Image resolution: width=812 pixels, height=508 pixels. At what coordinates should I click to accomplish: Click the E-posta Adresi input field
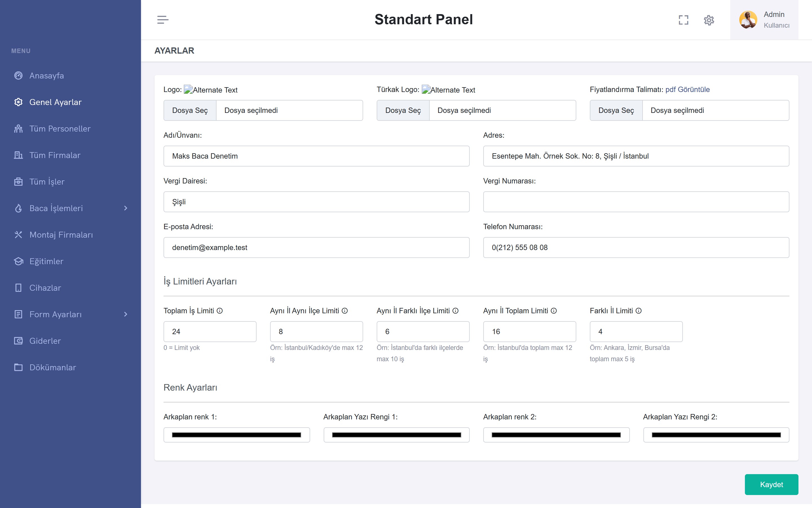coord(316,248)
